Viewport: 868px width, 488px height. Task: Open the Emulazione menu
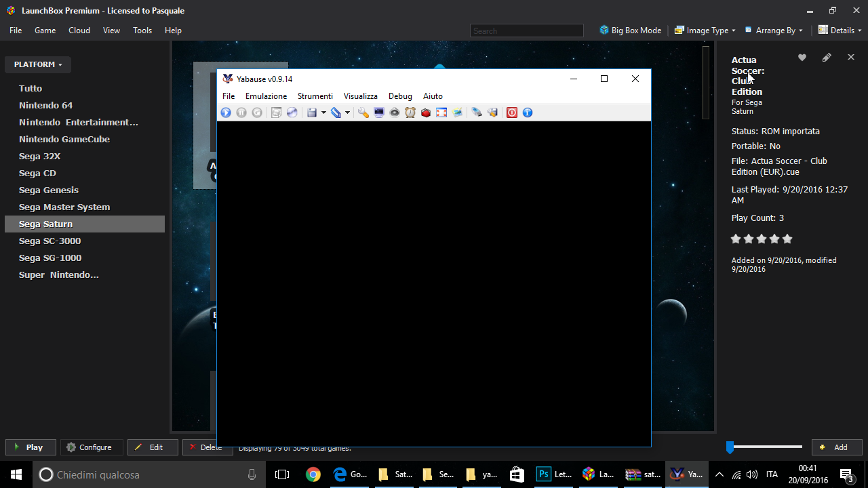[266, 96]
